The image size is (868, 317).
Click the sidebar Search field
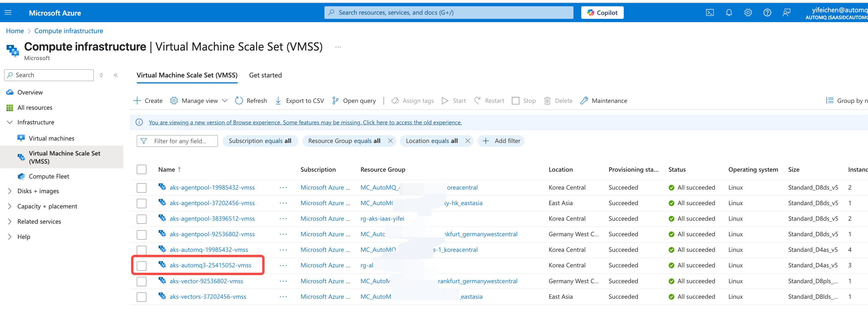[49, 75]
